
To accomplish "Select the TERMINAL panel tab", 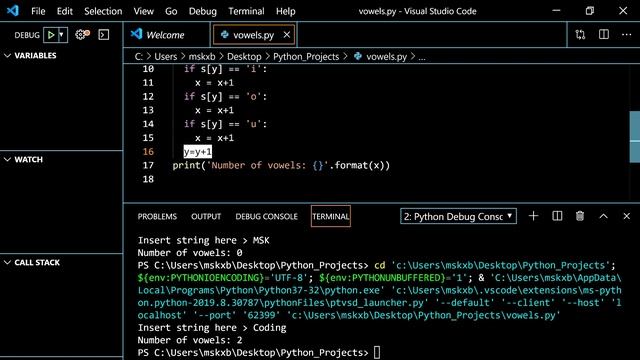I will point(331,216).
